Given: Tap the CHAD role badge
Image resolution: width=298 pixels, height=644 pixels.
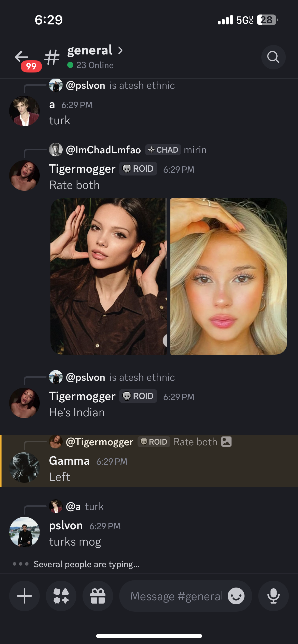Looking at the screenshot, I should (x=163, y=150).
